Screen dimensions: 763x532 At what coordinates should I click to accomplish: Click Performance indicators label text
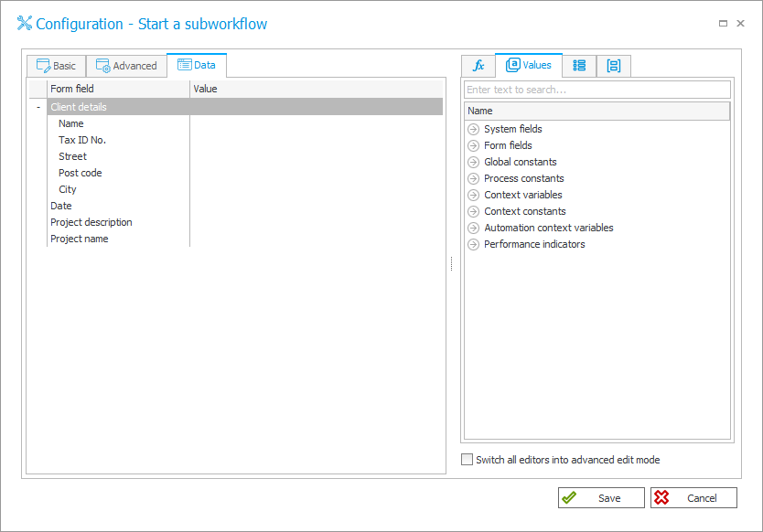click(534, 245)
